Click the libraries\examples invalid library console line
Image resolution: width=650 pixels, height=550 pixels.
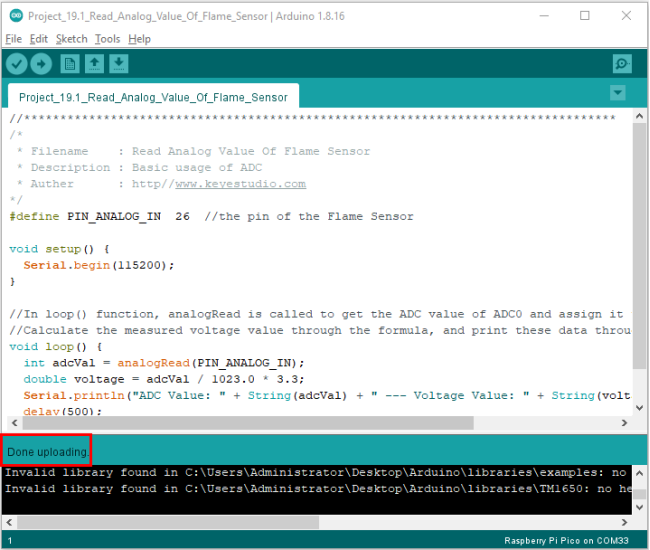(316, 472)
